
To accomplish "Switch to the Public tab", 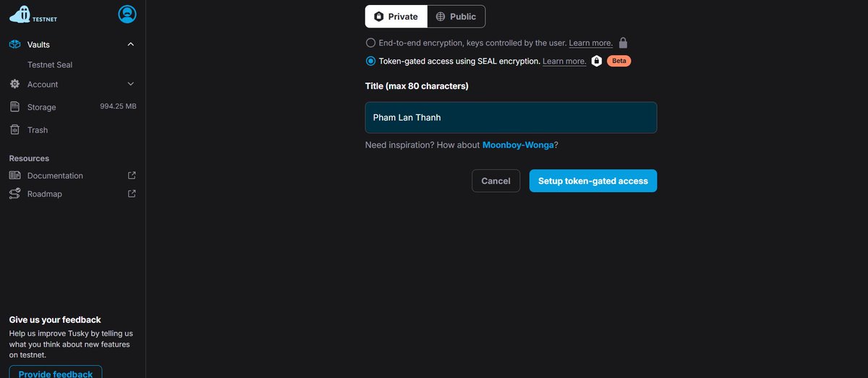I will pos(456,16).
